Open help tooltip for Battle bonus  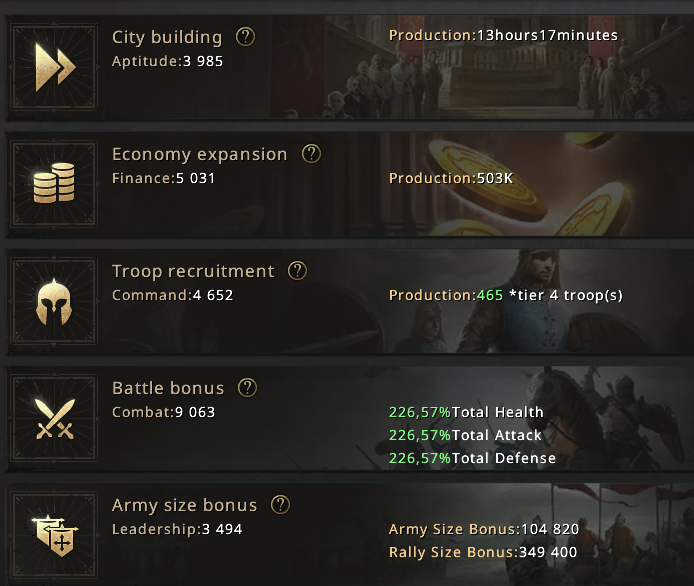(247, 388)
